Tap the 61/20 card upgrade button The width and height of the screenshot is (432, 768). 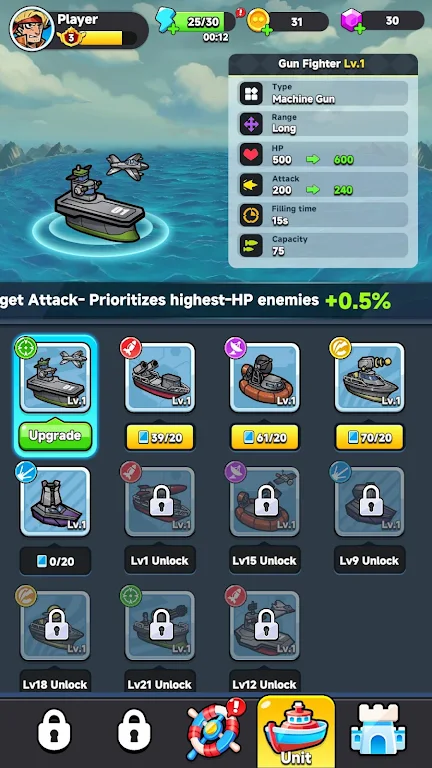point(264,437)
